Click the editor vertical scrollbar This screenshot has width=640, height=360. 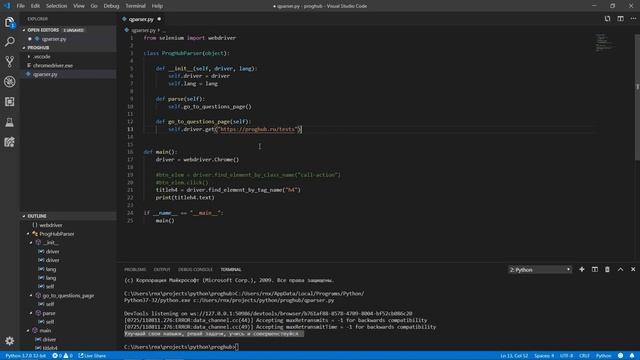coord(637,98)
